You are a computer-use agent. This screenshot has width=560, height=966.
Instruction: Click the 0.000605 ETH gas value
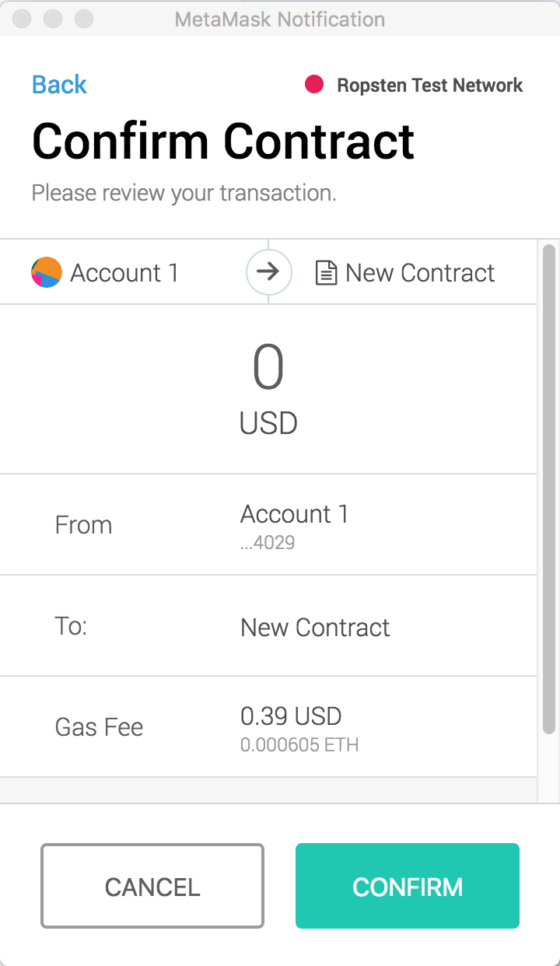click(299, 745)
